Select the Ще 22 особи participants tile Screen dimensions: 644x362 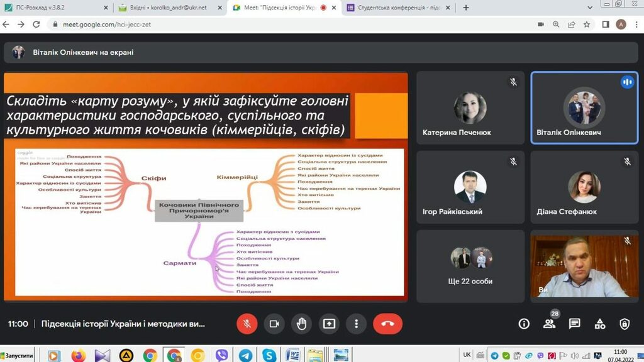470,266
